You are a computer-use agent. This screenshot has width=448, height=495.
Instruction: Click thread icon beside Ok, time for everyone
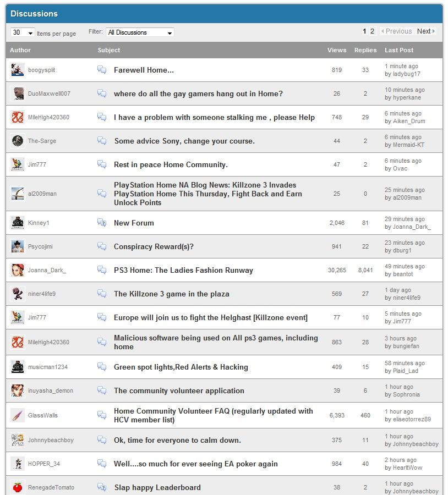[102, 440]
